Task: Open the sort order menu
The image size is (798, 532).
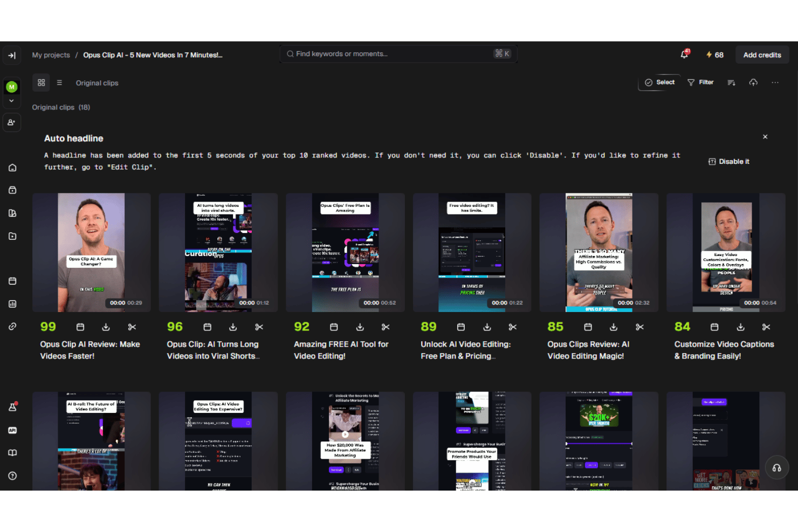Action: [x=731, y=82]
